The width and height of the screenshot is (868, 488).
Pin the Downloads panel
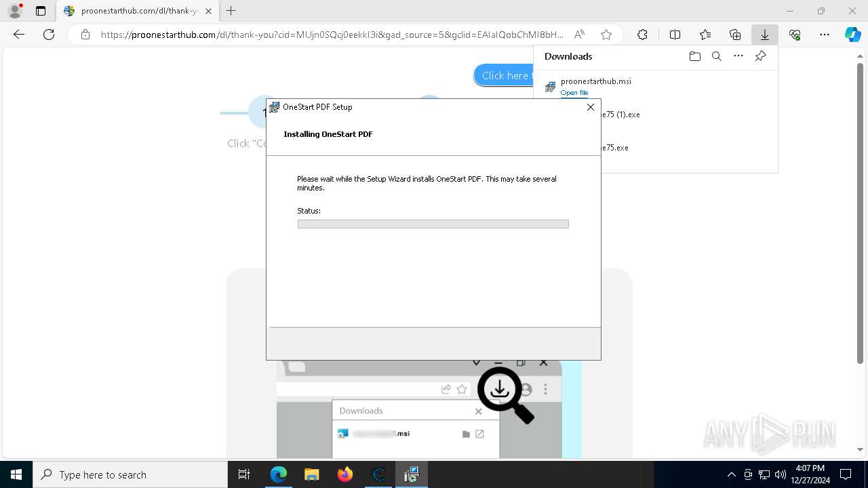760,56
